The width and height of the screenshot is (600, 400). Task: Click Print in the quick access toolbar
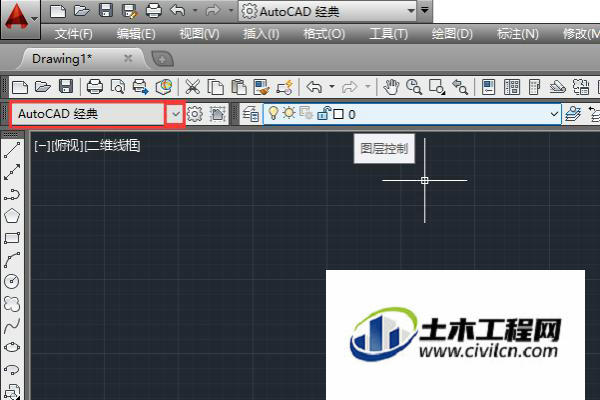154,11
